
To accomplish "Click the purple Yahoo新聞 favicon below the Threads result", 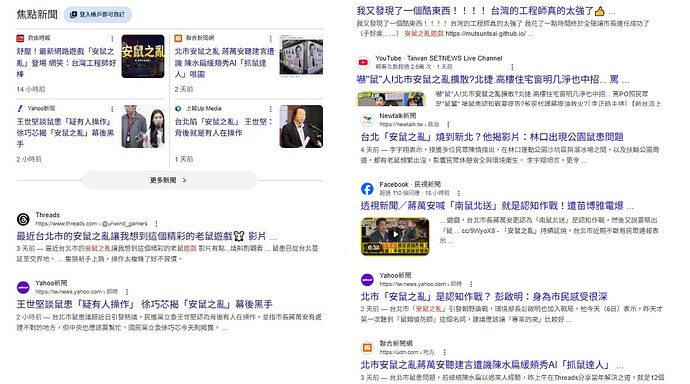I will click(x=23, y=287).
